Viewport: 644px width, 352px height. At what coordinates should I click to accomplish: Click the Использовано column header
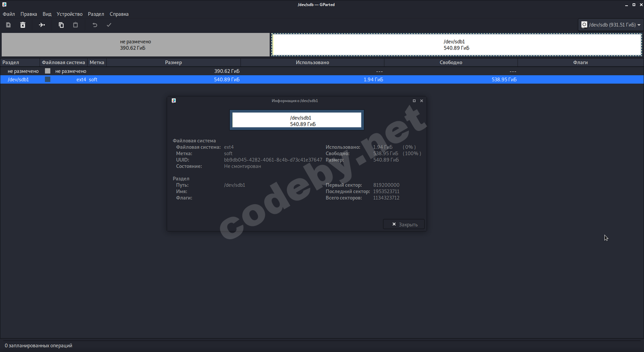click(312, 62)
